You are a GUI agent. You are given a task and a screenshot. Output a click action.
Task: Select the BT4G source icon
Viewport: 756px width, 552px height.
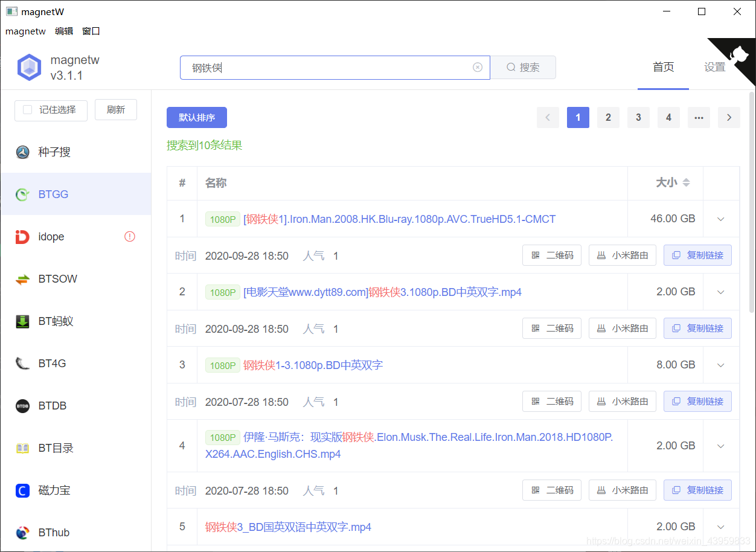point(22,364)
